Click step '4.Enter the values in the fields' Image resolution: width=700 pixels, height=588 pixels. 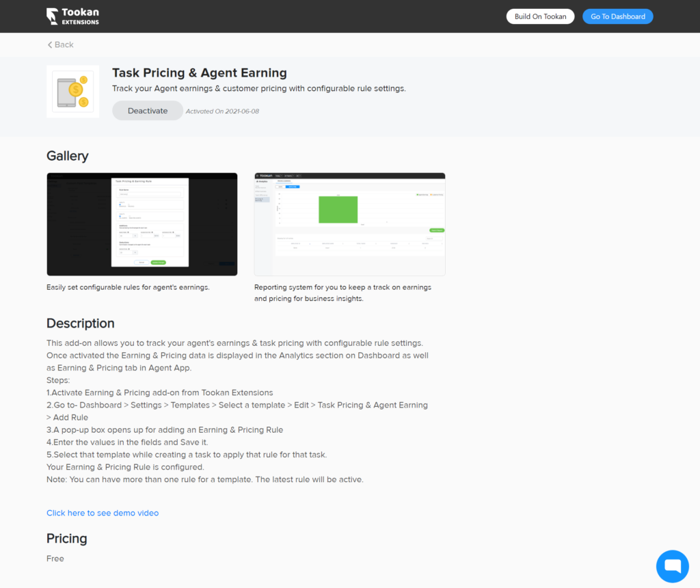(127, 442)
